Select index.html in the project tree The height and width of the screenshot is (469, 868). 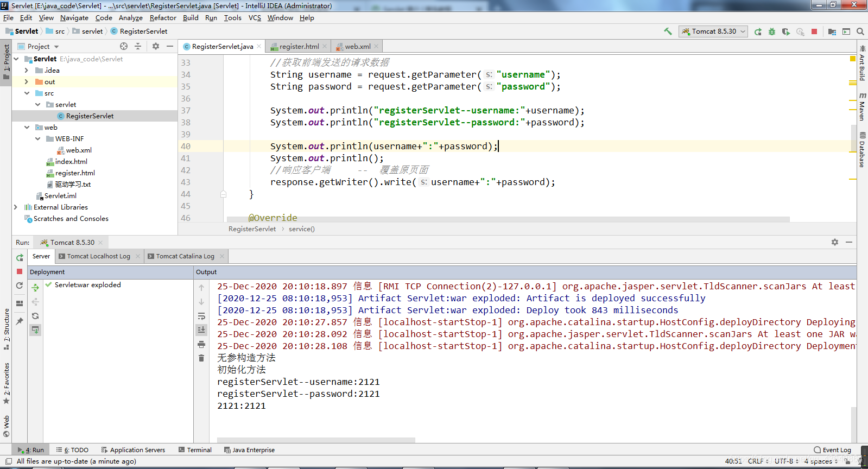[71, 161]
